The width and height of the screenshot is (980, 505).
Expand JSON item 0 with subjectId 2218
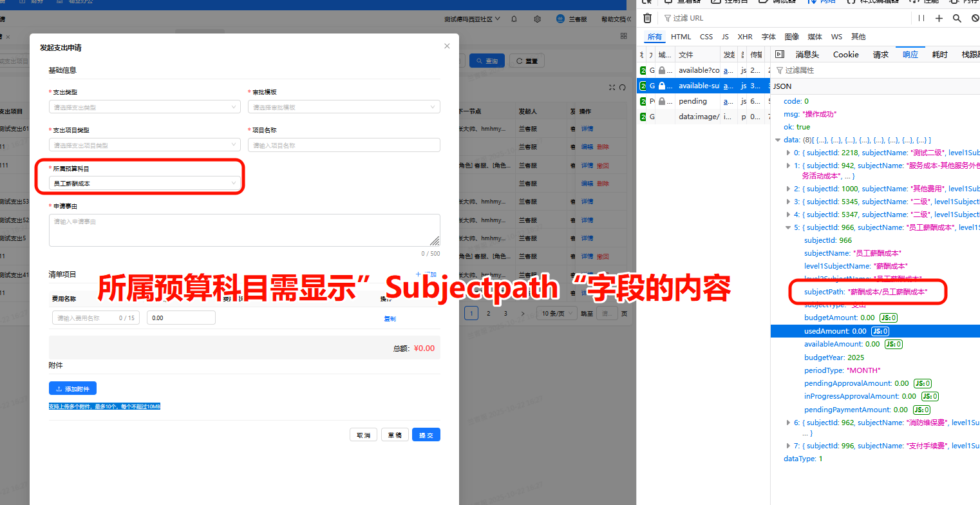[789, 153]
